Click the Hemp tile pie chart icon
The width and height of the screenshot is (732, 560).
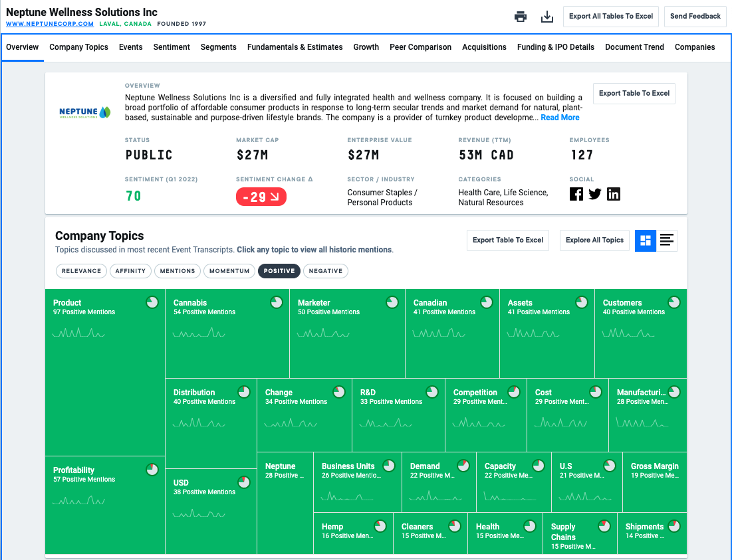[380, 526]
